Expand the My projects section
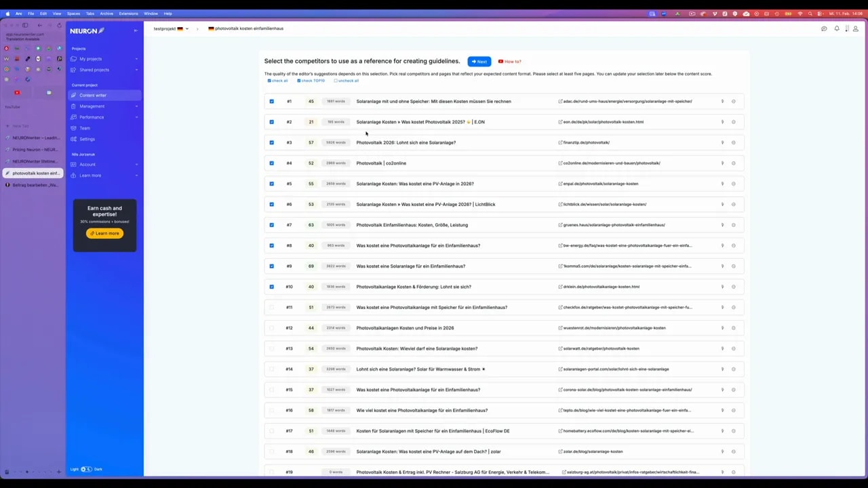 [x=90, y=58]
